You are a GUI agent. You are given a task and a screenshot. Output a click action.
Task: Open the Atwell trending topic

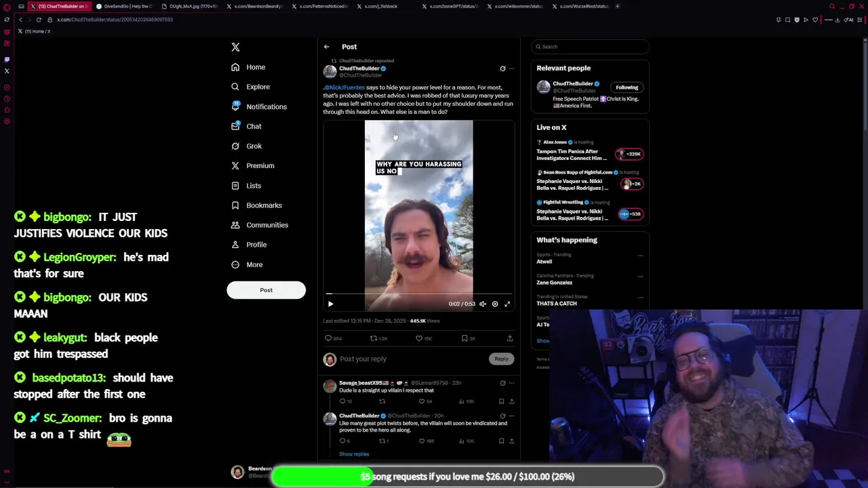[544, 262]
